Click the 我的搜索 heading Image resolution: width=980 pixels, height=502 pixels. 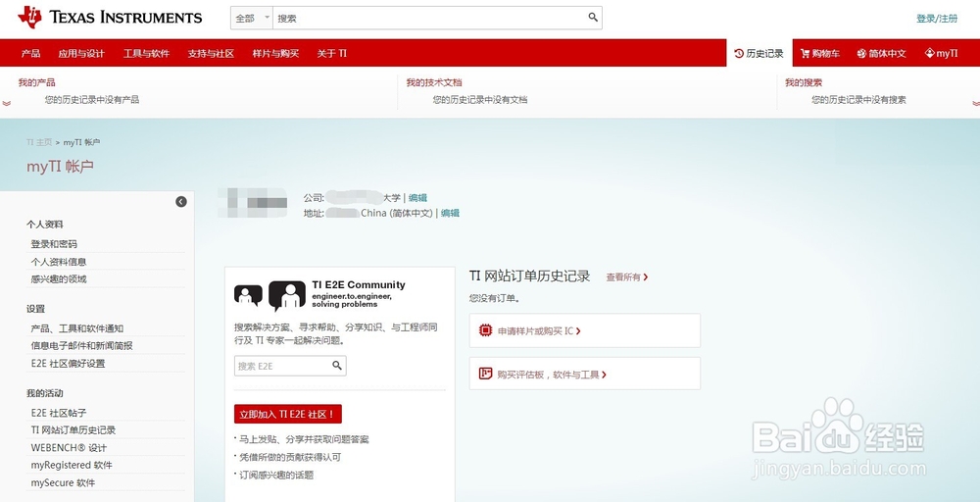[804, 82]
